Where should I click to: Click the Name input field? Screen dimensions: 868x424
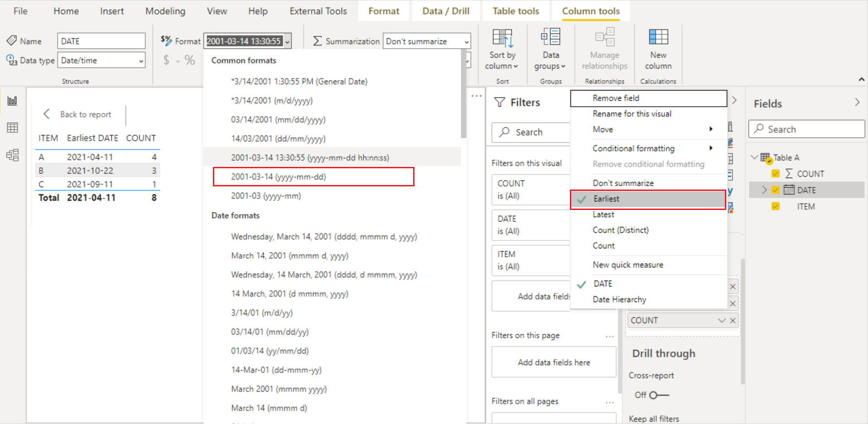101,41
